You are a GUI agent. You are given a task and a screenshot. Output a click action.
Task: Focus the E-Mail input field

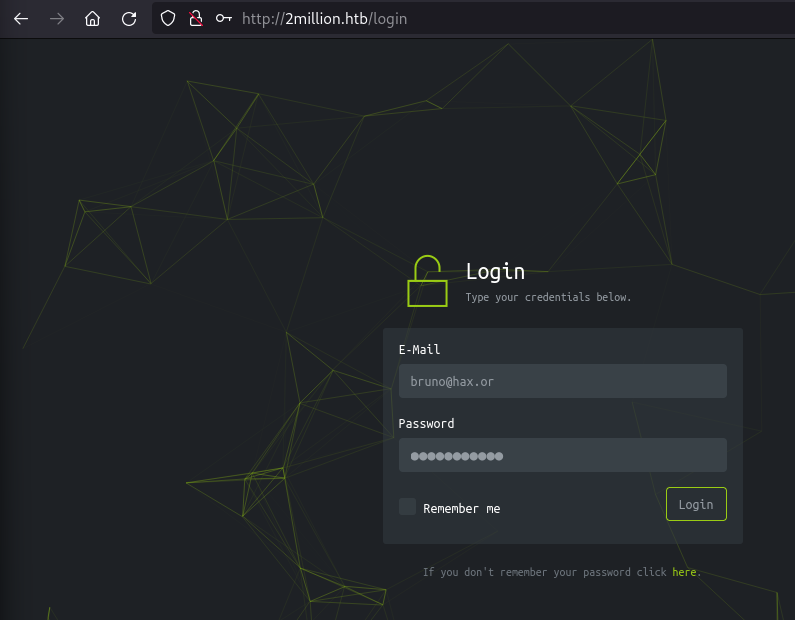point(562,381)
